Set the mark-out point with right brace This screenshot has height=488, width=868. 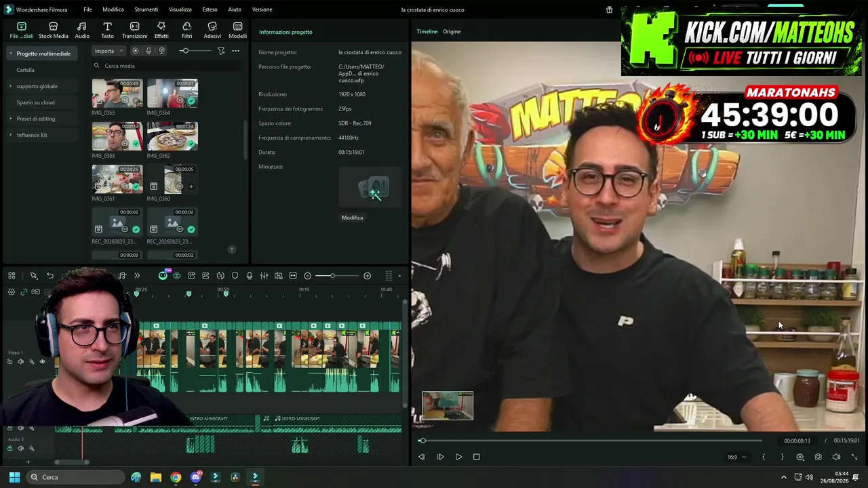782,457
